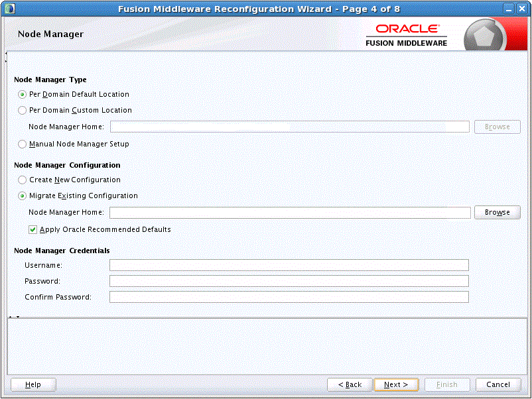Choose Manual Node Manager Setup
The height and width of the screenshot is (399, 532).
pos(22,144)
